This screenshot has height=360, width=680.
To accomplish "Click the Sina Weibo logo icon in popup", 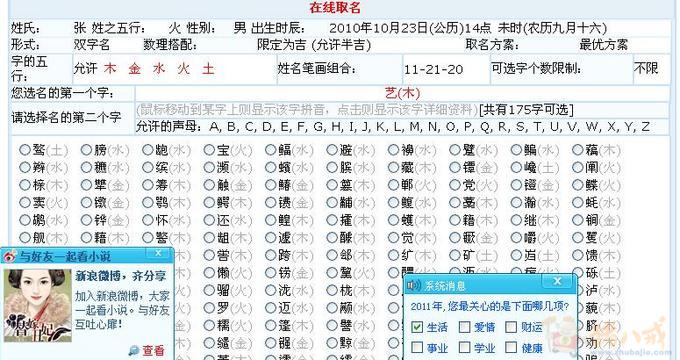I will point(9,256).
